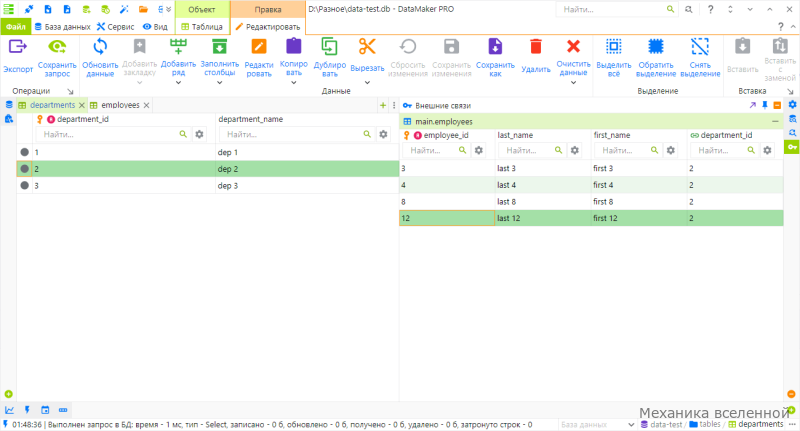Click the connection plug icon in title bar
Viewport: 800px width, 431px height.
coord(29,9)
